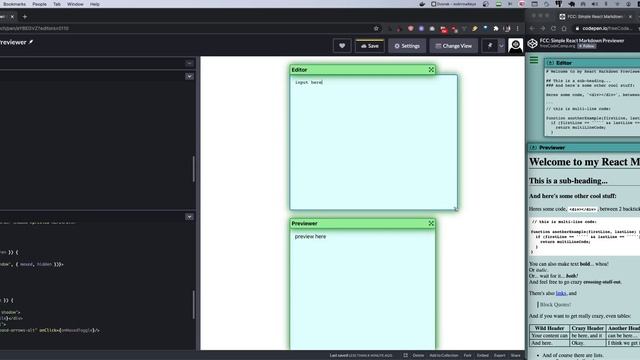Click the Editor textarea resize handle
Viewport: 640px width, 360px height.
tap(455, 208)
